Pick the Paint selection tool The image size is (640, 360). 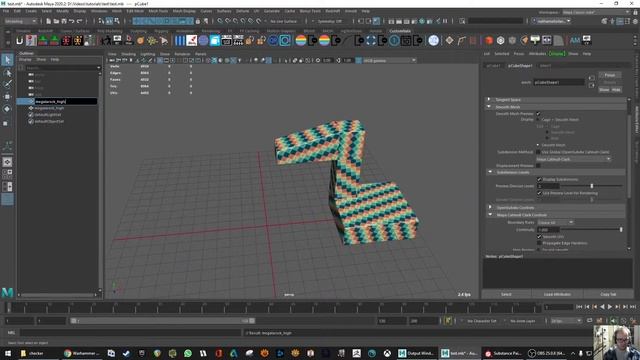(7, 84)
